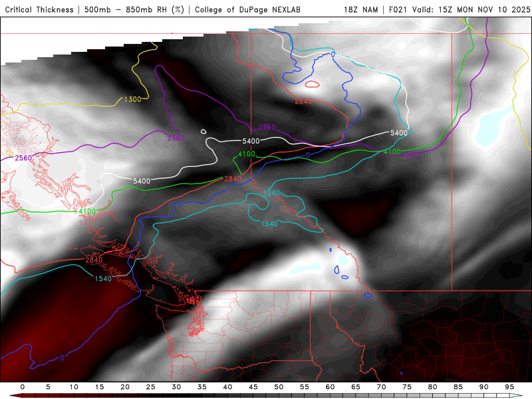Click the '60' label on the color bar

tap(330, 387)
